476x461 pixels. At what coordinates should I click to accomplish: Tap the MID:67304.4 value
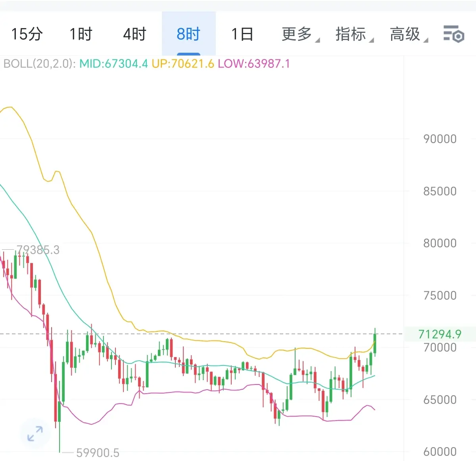113,63
